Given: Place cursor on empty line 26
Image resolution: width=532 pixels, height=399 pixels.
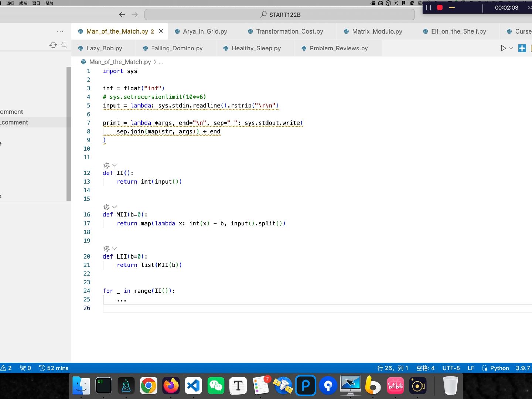Looking at the screenshot, I should coord(317,308).
